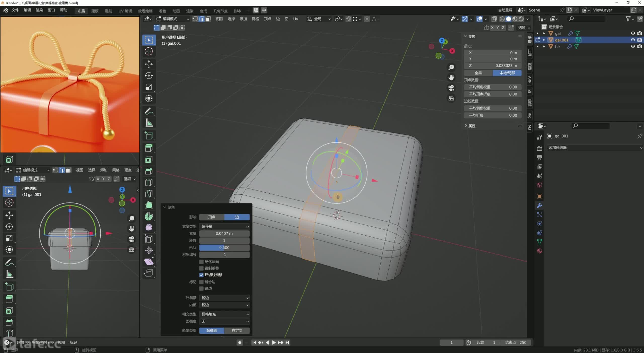The width and height of the screenshot is (644, 353).
Task: Switch to the UV 编辑 workspace tab
Action: tap(125, 11)
